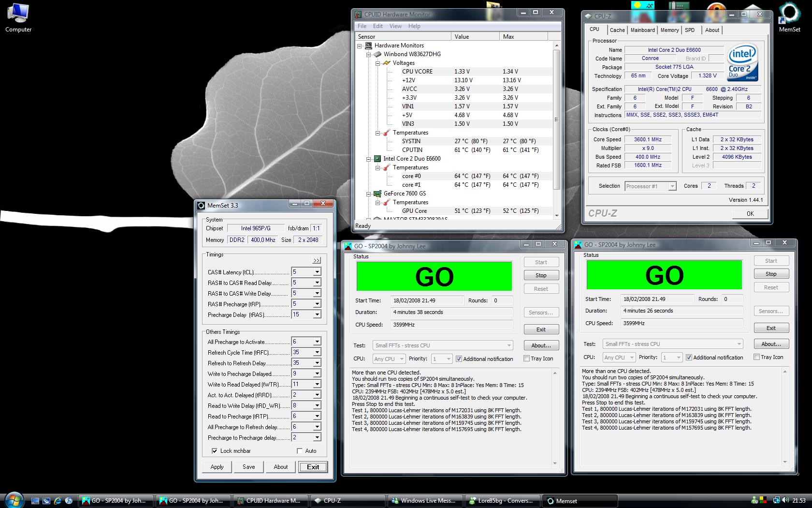This screenshot has height=508, width=812.
Task: Click Exit in the right SP2004 window
Action: pyautogui.click(x=771, y=328)
